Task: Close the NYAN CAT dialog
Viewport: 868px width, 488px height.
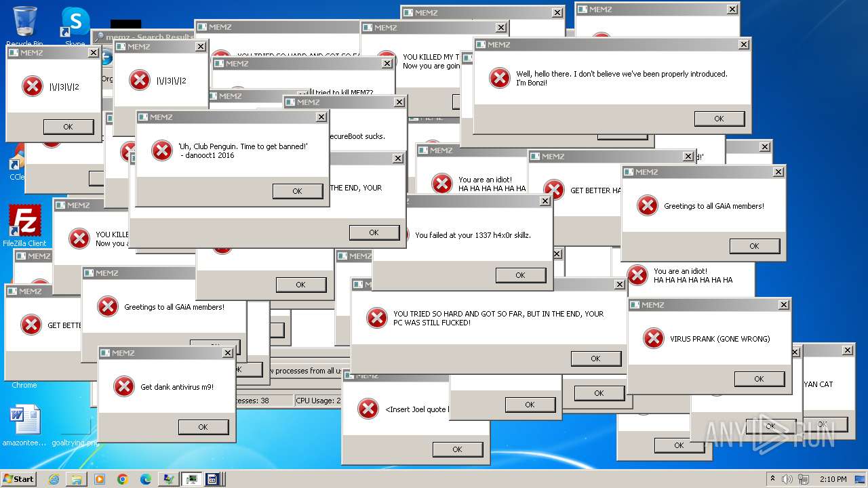Action: [x=848, y=350]
